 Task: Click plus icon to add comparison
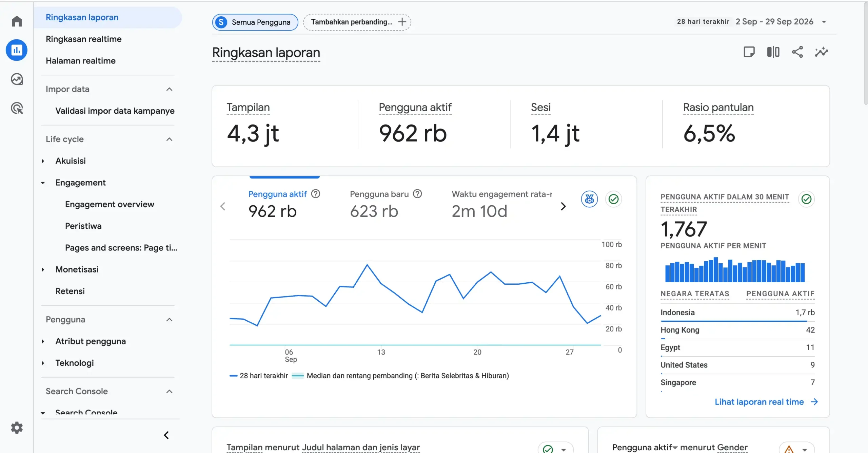(x=402, y=22)
